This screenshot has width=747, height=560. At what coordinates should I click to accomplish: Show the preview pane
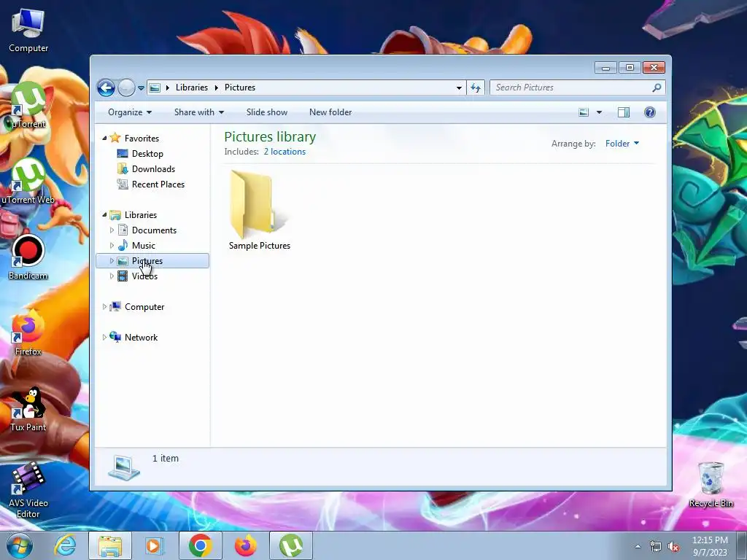(x=624, y=112)
